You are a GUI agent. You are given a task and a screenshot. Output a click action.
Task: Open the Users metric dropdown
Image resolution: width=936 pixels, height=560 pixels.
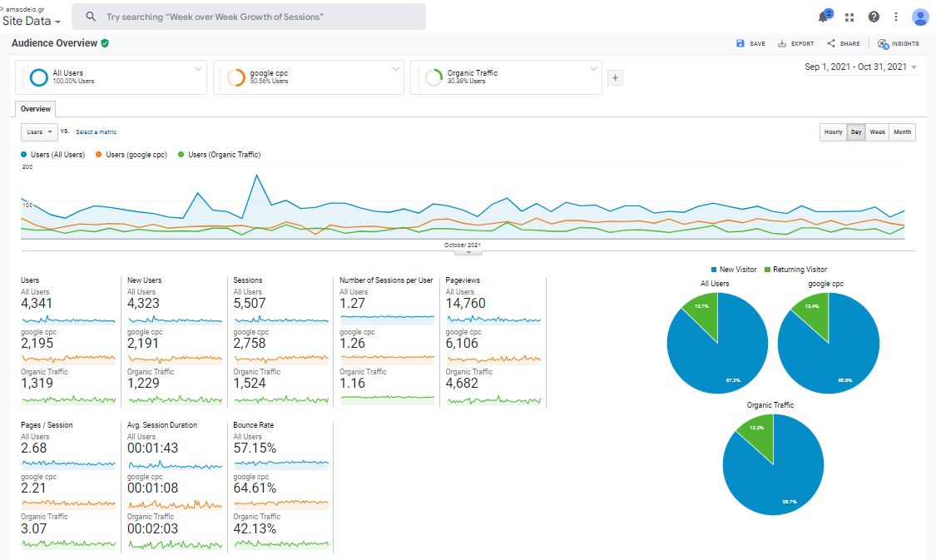click(x=39, y=132)
